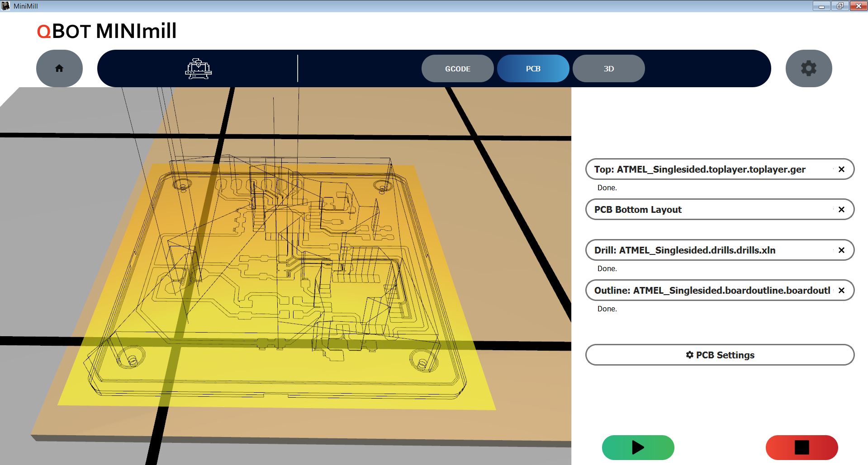Screen dimensions: 868x465
Task: Clear the PCB Bottom Layout entry
Action: coord(841,209)
